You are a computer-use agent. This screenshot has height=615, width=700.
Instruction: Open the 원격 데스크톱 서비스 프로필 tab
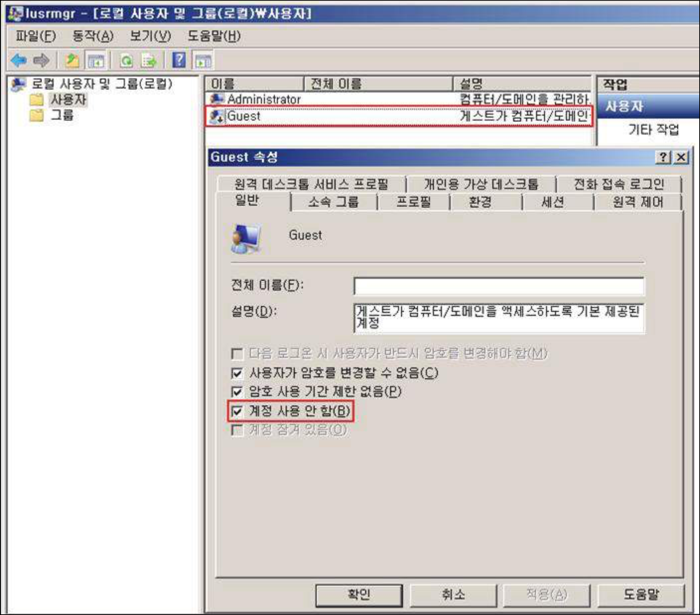(x=311, y=184)
